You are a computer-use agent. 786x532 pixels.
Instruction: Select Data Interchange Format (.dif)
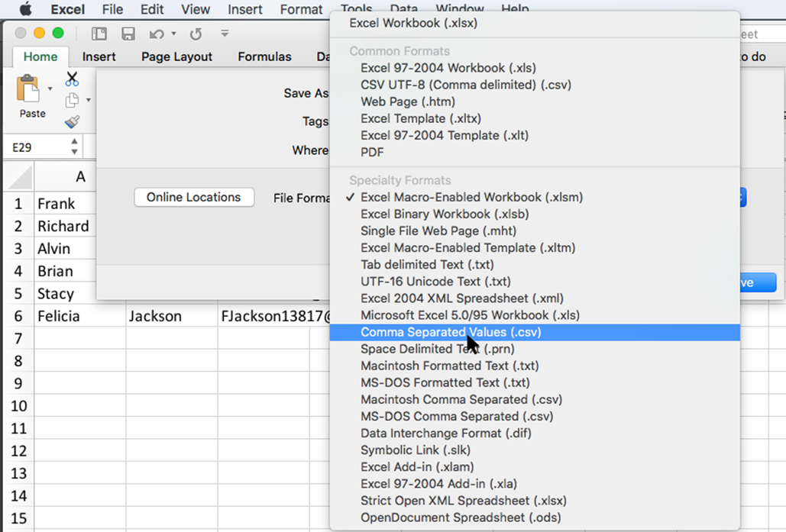click(535, 434)
